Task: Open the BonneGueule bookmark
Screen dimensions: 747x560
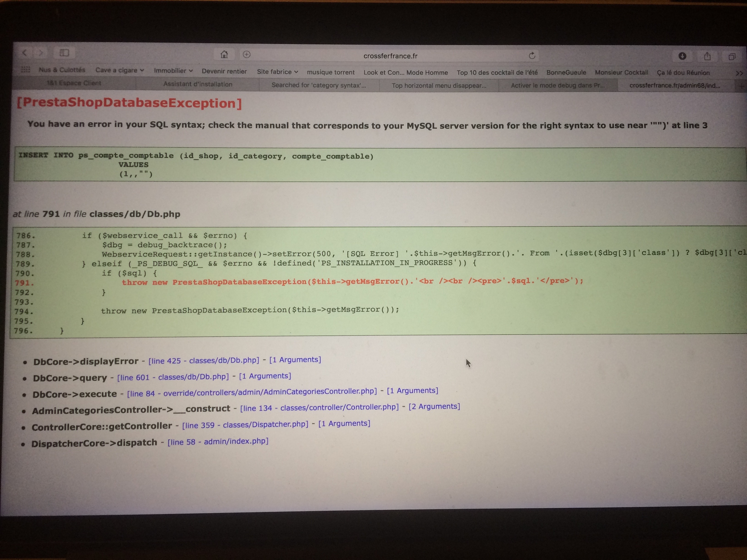Action: point(566,72)
